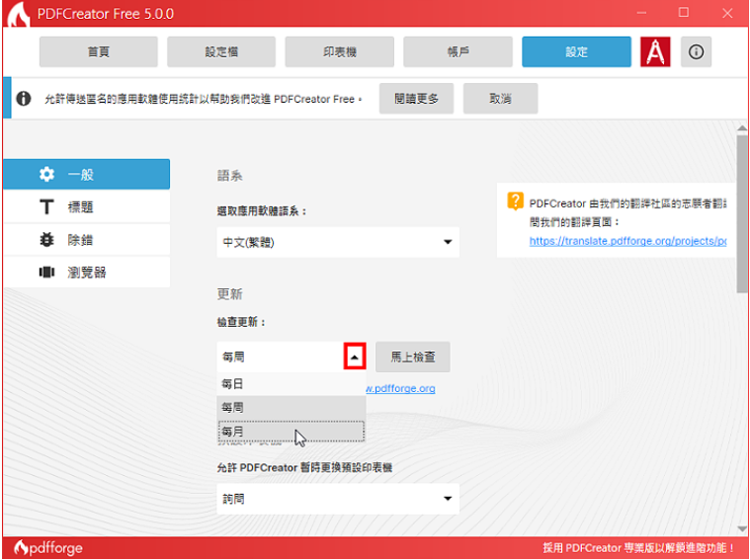Click the 語系 section heading
This screenshot has width=750, height=560.
(230, 176)
